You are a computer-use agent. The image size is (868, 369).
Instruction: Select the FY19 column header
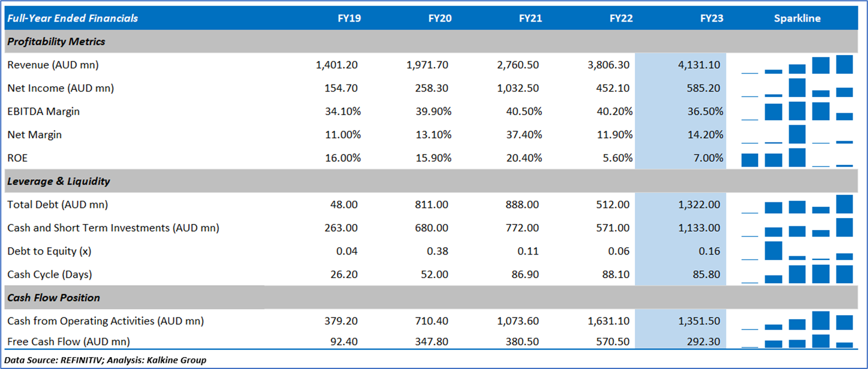(x=349, y=19)
